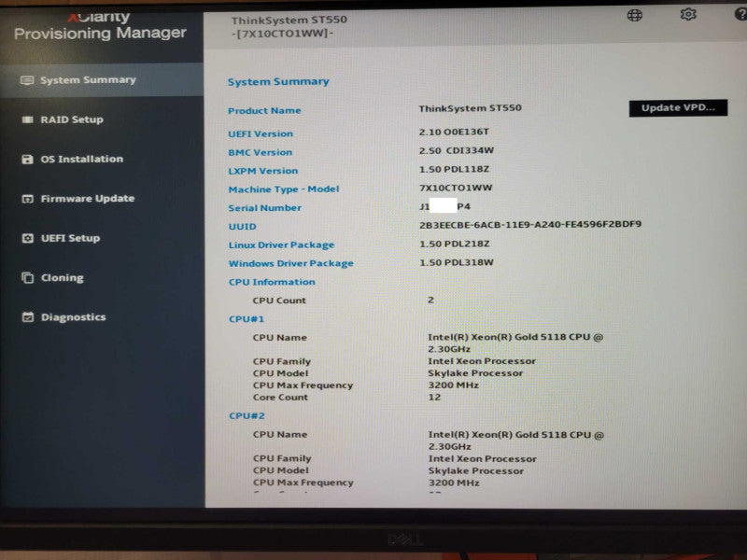Click the Serial Number label

click(x=265, y=208)
